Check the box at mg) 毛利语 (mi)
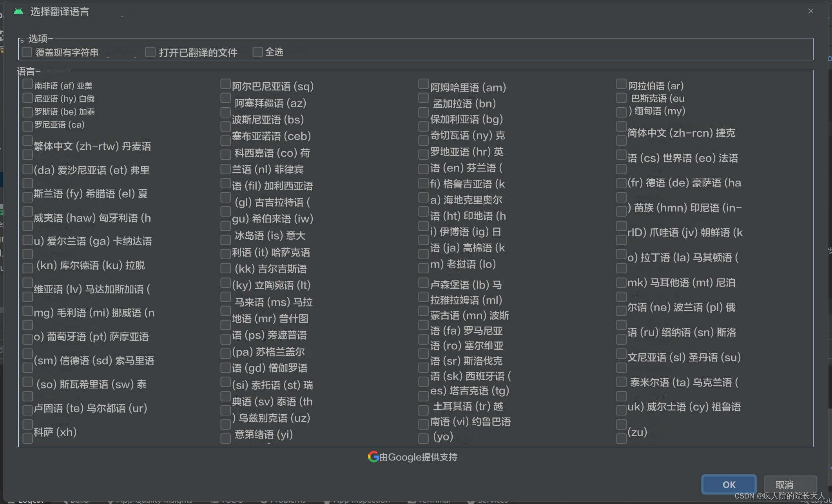 click(x=27, y=311)
